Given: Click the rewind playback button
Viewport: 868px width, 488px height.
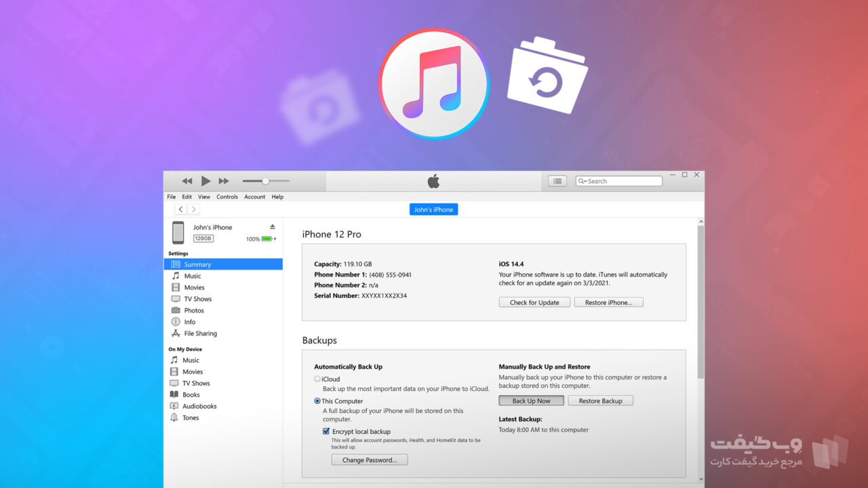Looking at the screenshot, I should [x=187, y=181].
